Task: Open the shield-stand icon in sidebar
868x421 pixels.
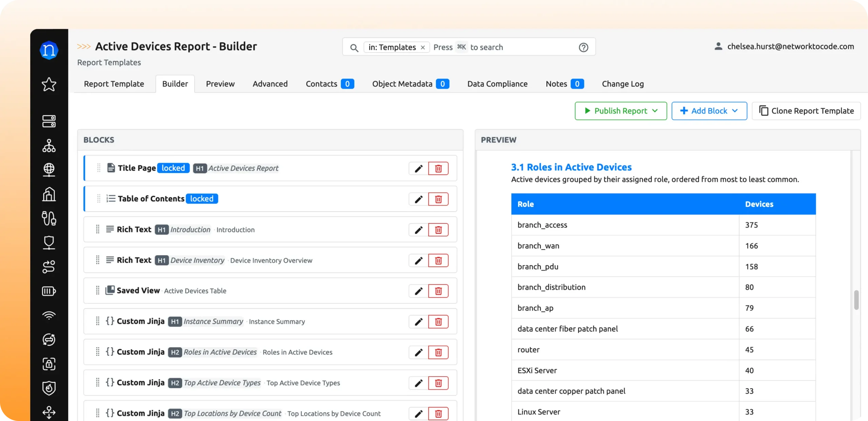Action: [49, 243]
